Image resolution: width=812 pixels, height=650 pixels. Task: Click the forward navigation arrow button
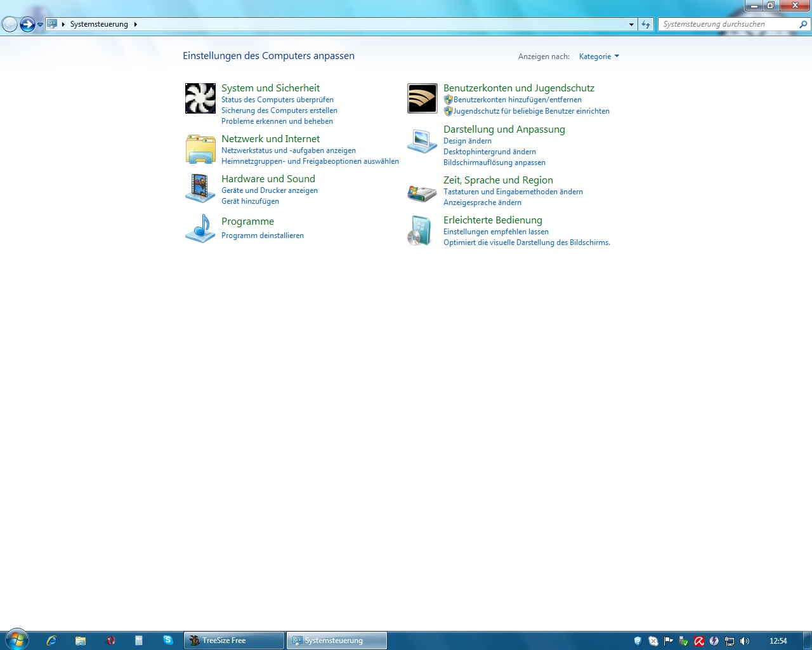point(27,24)
